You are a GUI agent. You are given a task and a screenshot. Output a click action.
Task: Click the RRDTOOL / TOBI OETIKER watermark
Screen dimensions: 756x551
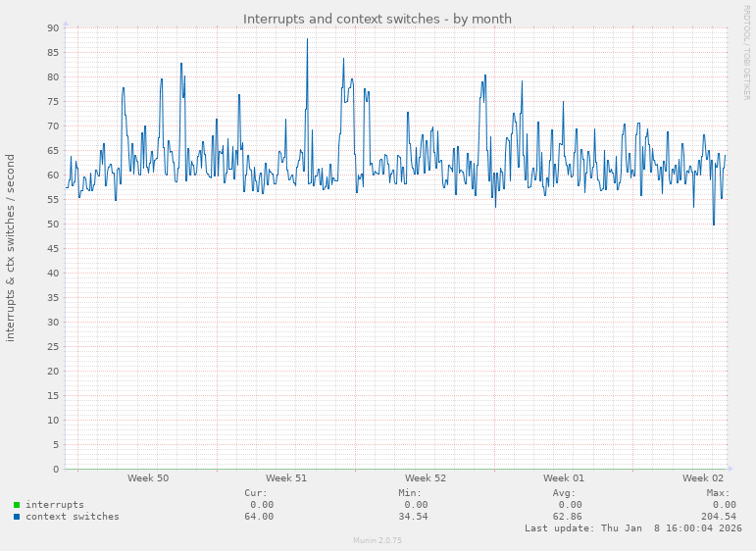[746, 52]
